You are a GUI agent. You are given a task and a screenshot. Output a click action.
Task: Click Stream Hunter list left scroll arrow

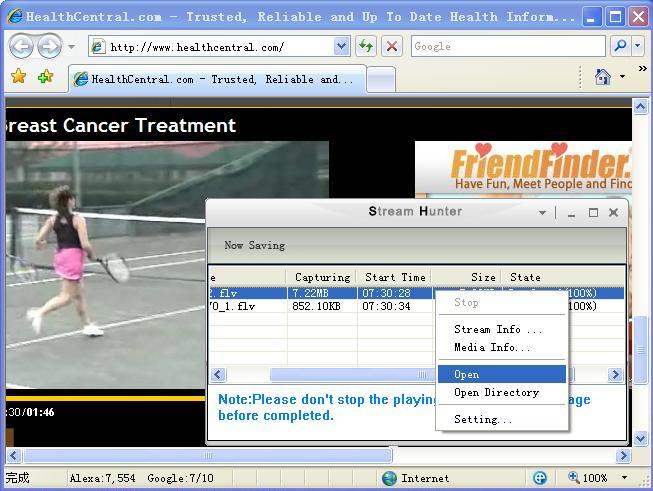click(x=218, y=375)
